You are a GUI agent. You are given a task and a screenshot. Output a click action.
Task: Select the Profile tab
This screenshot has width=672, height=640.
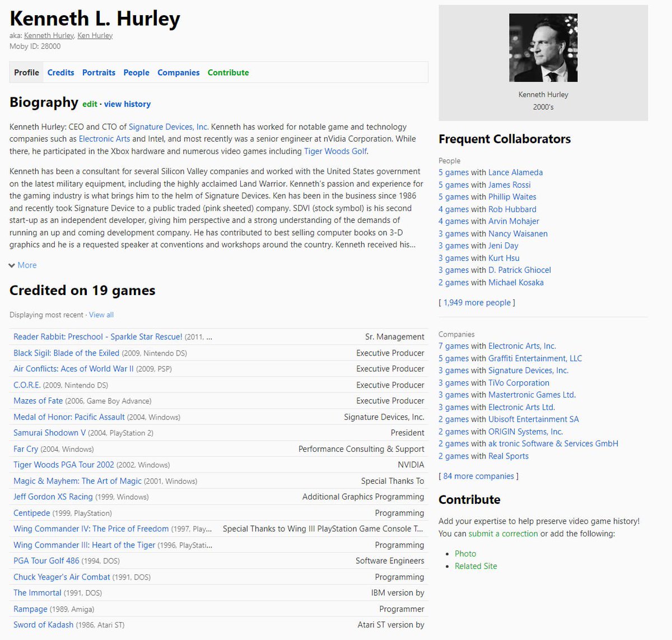[x=26, y=73]
